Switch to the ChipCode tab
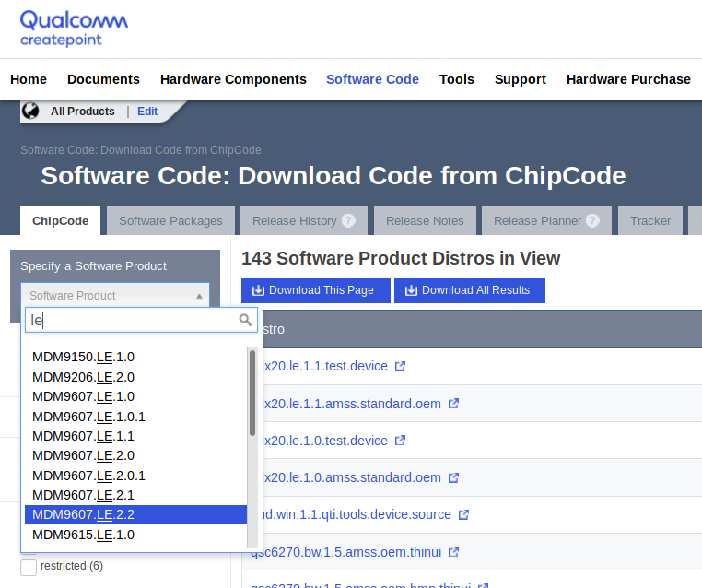The height and width of the screenshot is (588, 702). click(61, 221)
